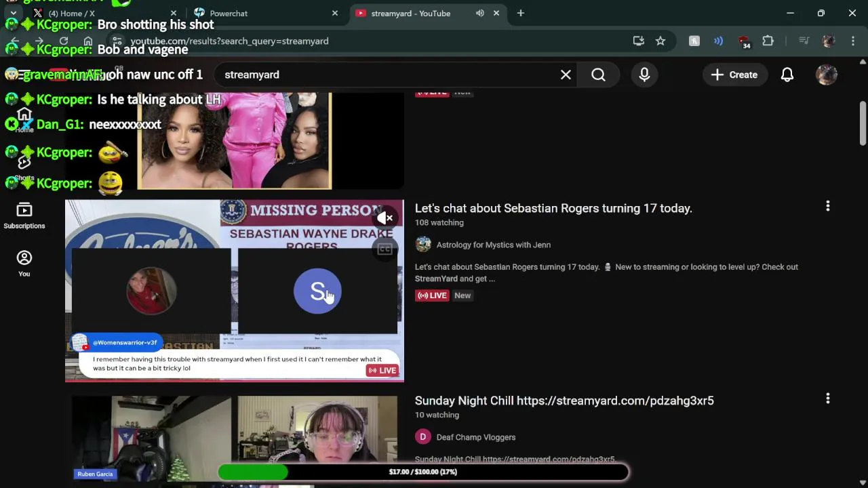Click the scrollbar down arrow
The width and height of the screenshot is (868, 488).
tap(863, 482)
